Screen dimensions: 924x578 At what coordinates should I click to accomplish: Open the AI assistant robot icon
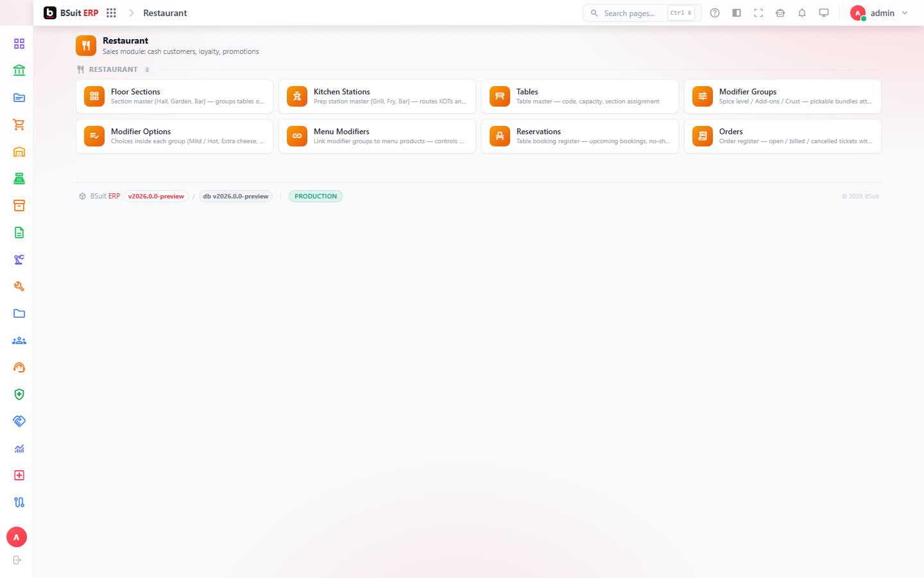780,13
